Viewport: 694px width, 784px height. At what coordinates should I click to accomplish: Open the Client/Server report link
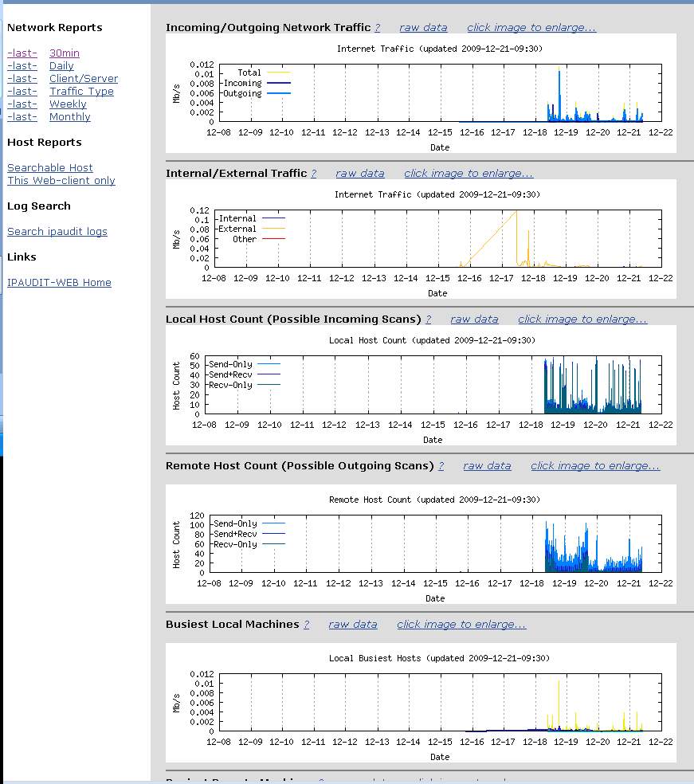pyautogui.click(x=84, y=79)
